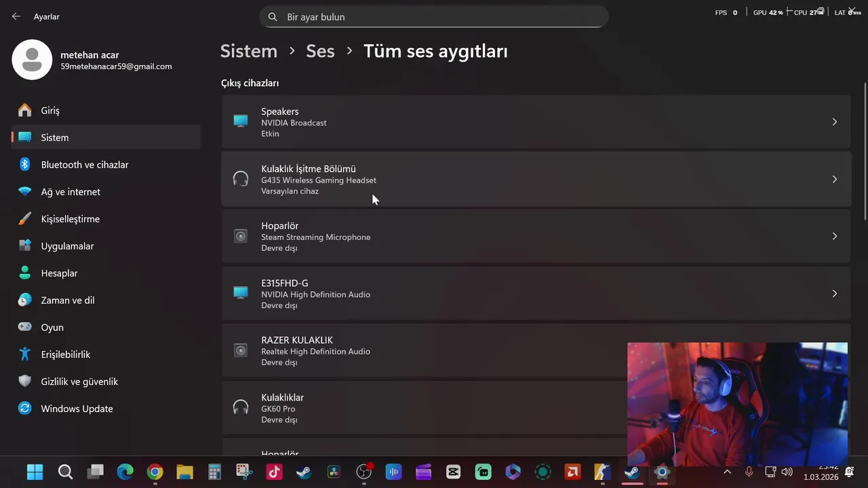Image resolution: width=868 pixels, height=488 pixels.
Task: Click the RAZER KULAKLIK speaker icon
Action: 241,350
